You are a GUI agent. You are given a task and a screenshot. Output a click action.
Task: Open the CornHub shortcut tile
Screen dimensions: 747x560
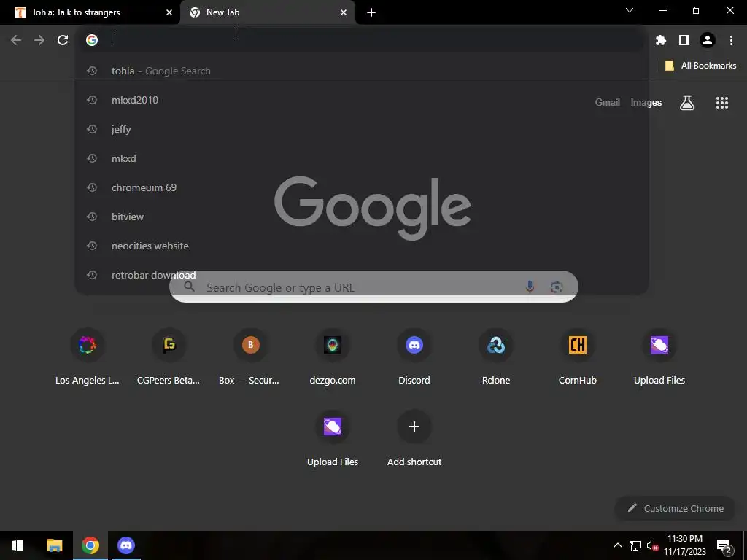pos(578,357)
